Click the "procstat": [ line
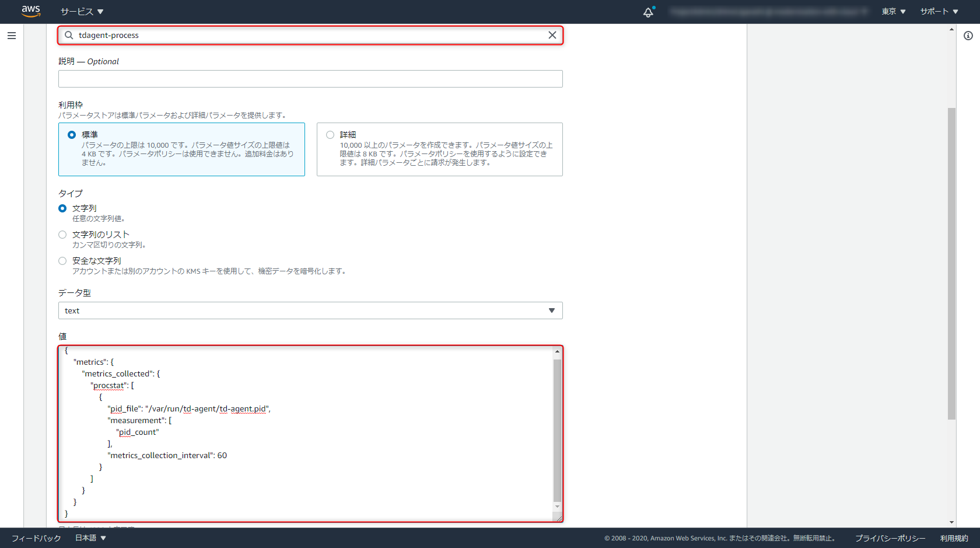Image resolution: width=980 pixels, height=548 pixels. click(112, 385)
